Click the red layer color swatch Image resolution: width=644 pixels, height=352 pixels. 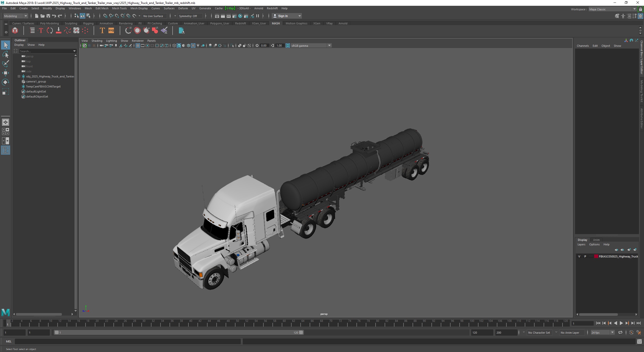click(596, 256)
